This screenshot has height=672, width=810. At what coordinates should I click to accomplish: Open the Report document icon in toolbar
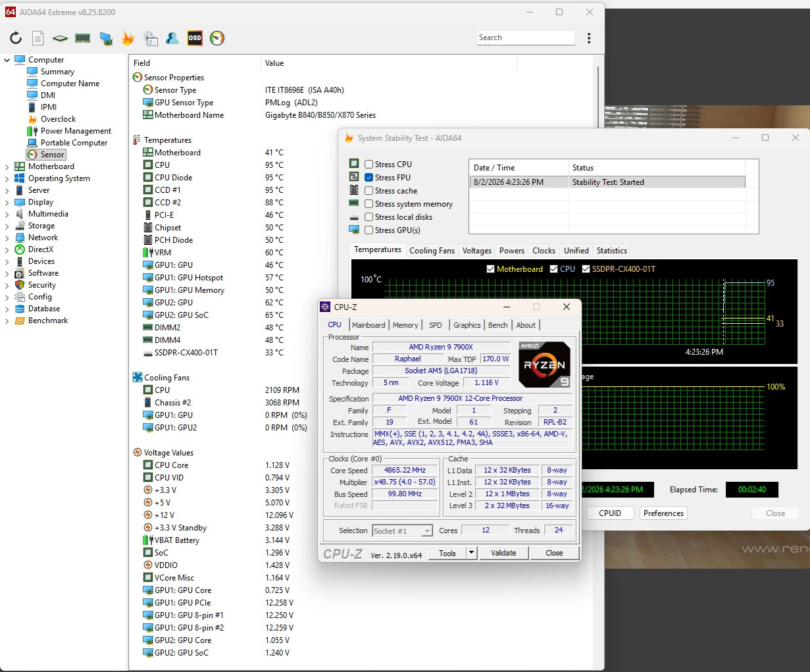38,38
